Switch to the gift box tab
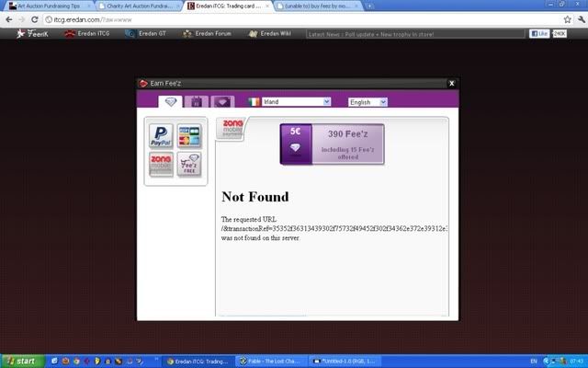This screenshot has width=588, height=368. coord(197,102)
